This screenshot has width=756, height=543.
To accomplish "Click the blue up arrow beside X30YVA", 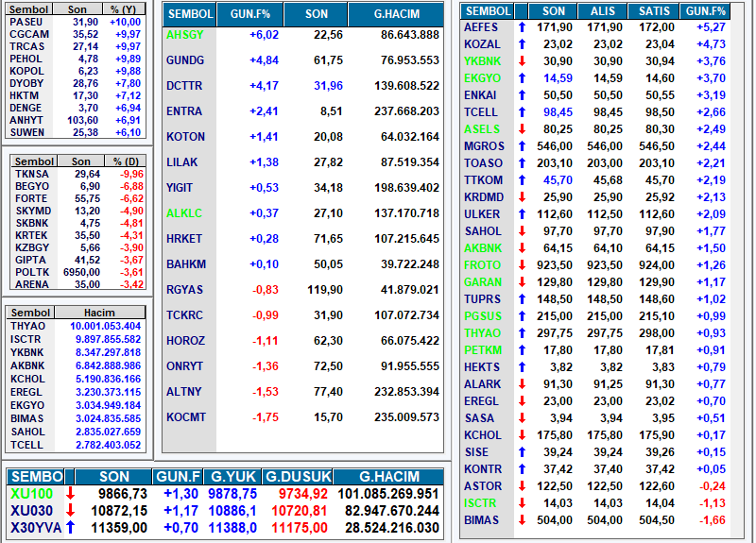I will (70, 528).
